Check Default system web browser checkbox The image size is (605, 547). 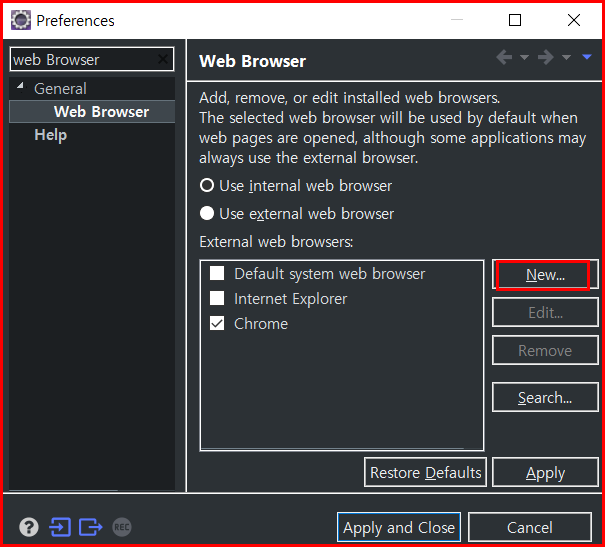[x=217, y=273]
